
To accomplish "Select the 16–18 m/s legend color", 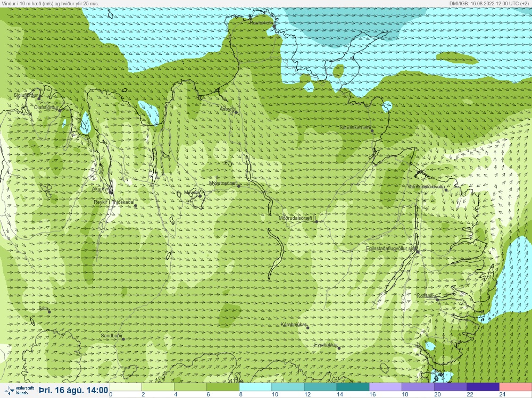I will click(x=385, y=387).
